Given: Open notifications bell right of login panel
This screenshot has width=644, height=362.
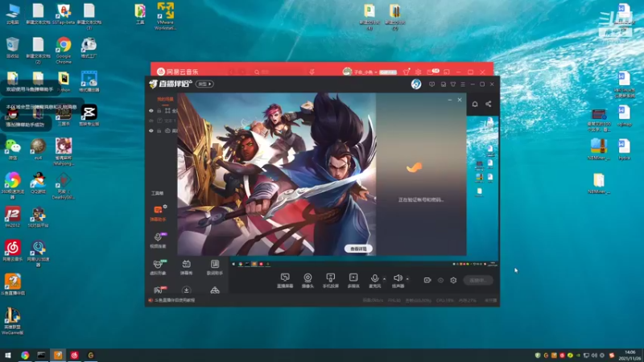Looking at the screenshot, I should (x=475, y=104).
